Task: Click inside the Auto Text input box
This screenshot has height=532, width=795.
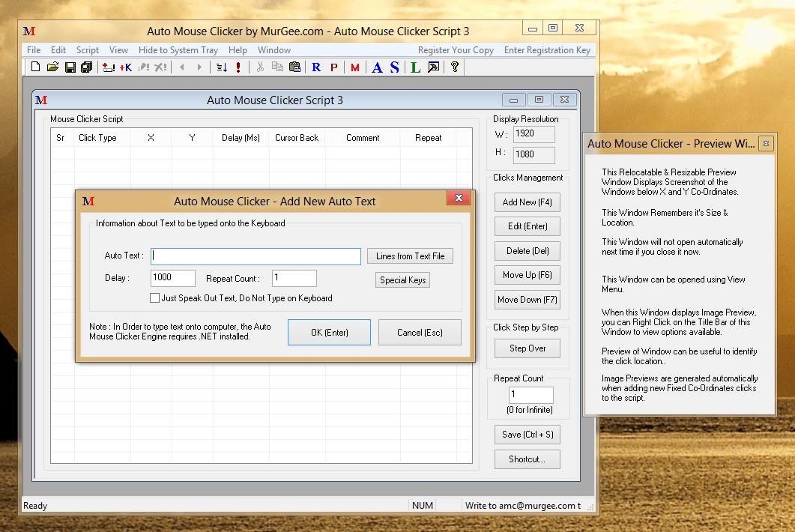Action: pyautogui.click(x=255, y=256)
